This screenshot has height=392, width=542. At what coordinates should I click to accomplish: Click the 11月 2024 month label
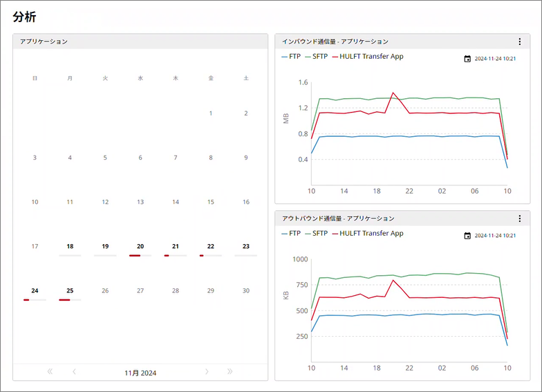(140, 373)
